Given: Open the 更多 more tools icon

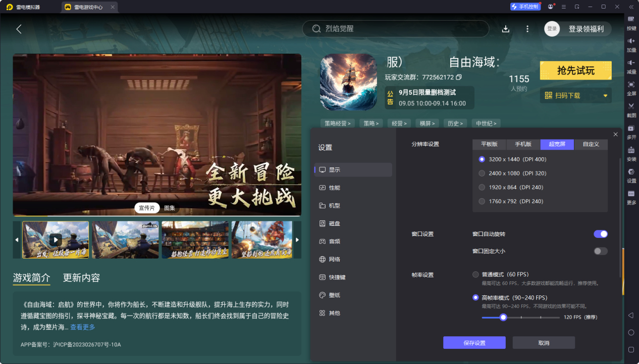Looking at the screenshot, I should coord(631,194).
